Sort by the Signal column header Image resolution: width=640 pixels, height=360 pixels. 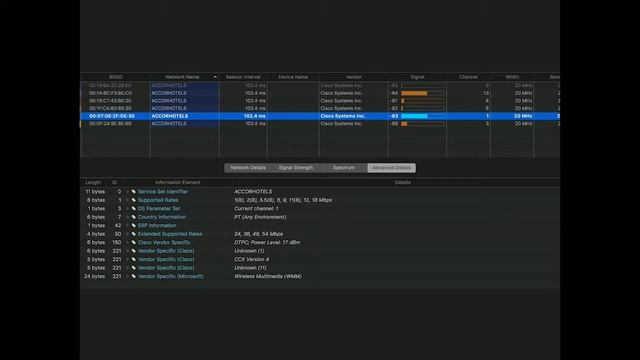pos(417,77)
